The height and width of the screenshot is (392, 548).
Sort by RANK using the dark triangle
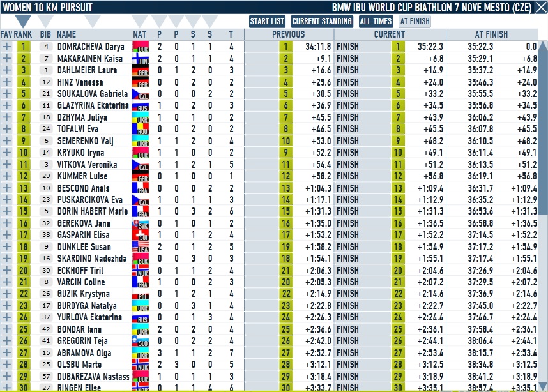click(23, 21)
